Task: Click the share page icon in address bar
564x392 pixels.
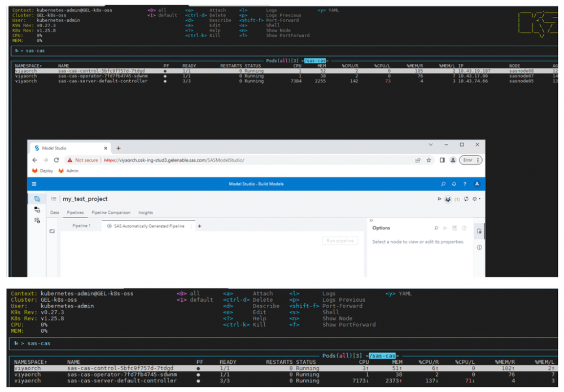Action: tap(418, 160)
